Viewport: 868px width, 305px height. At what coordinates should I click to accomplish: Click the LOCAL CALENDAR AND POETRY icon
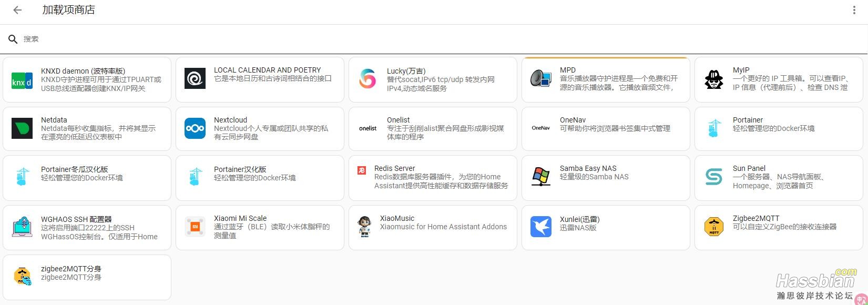195,79
